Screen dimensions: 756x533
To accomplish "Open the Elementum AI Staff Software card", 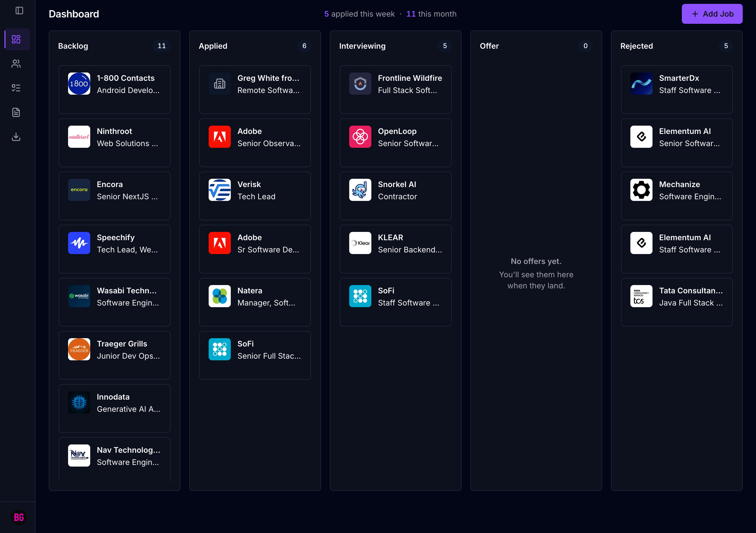I will tap(677, 249).
